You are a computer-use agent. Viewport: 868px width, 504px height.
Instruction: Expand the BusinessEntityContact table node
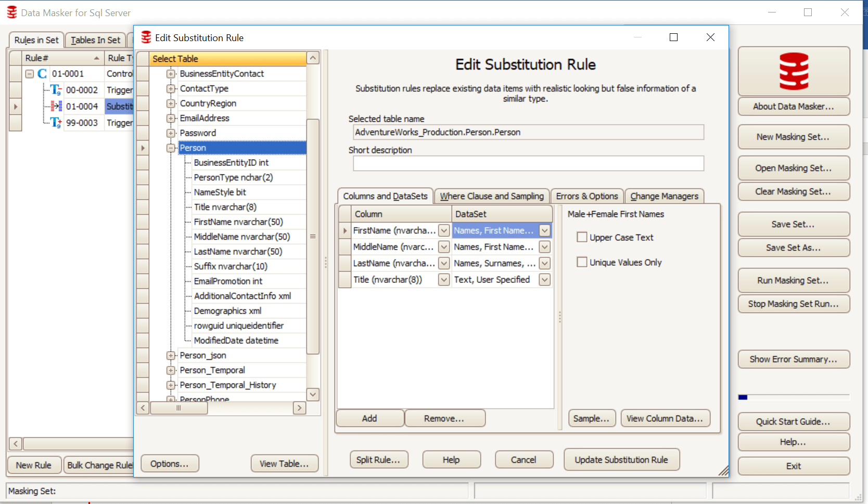point(171,74)
